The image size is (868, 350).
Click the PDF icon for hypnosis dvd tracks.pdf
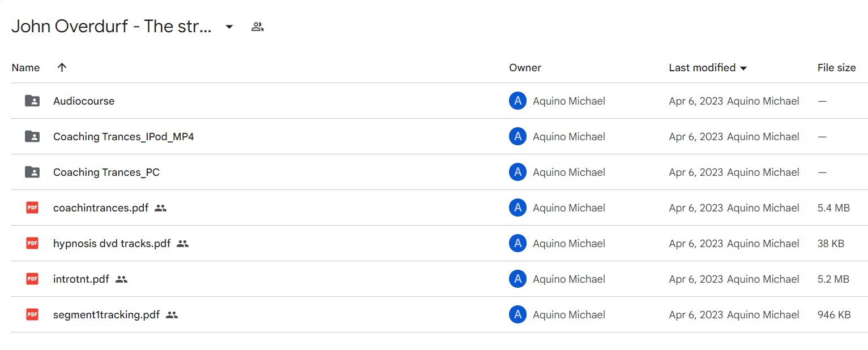click(x=32, y=243)
